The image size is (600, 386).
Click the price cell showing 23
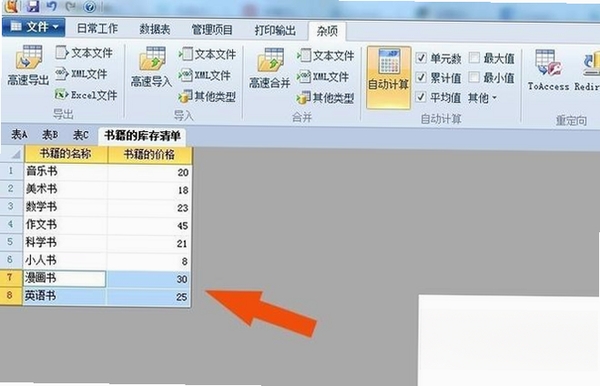150,208
